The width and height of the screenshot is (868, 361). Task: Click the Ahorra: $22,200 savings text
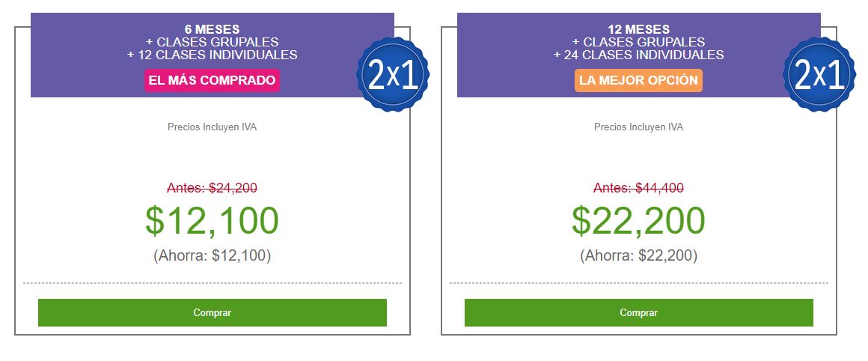tap(638, 256)
